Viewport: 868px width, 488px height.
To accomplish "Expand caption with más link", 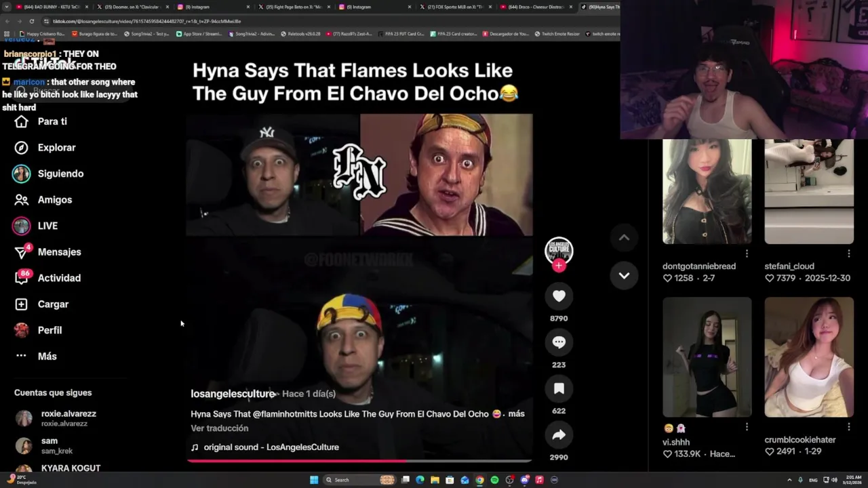I will click(x=516, y=413).
